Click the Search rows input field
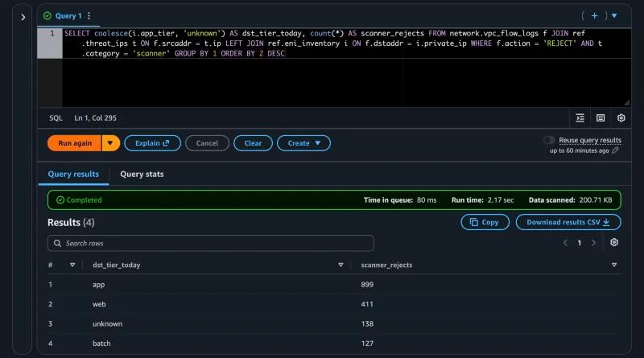Screen dimensions: 644x358 [x=211, y=243]
